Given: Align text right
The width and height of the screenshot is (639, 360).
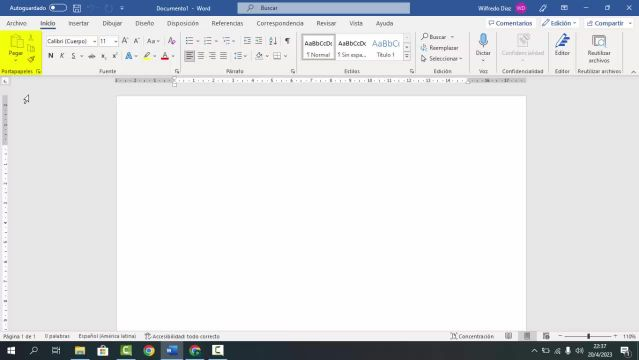Looking at the screenshot, I should pyautogui.click(x=212, y=55).
